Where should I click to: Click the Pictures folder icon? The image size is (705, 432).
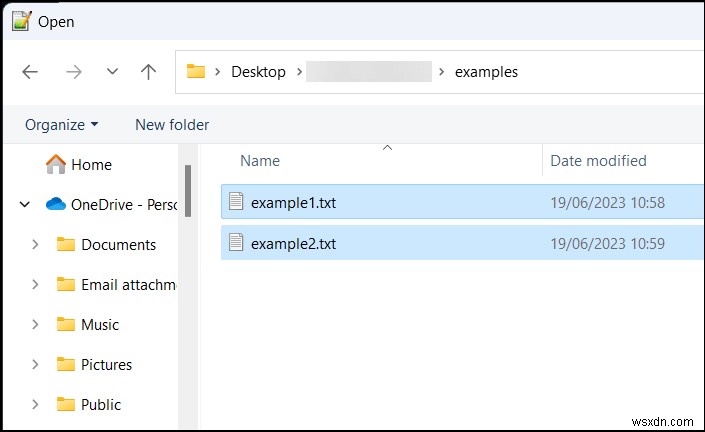tap(66, 364)
